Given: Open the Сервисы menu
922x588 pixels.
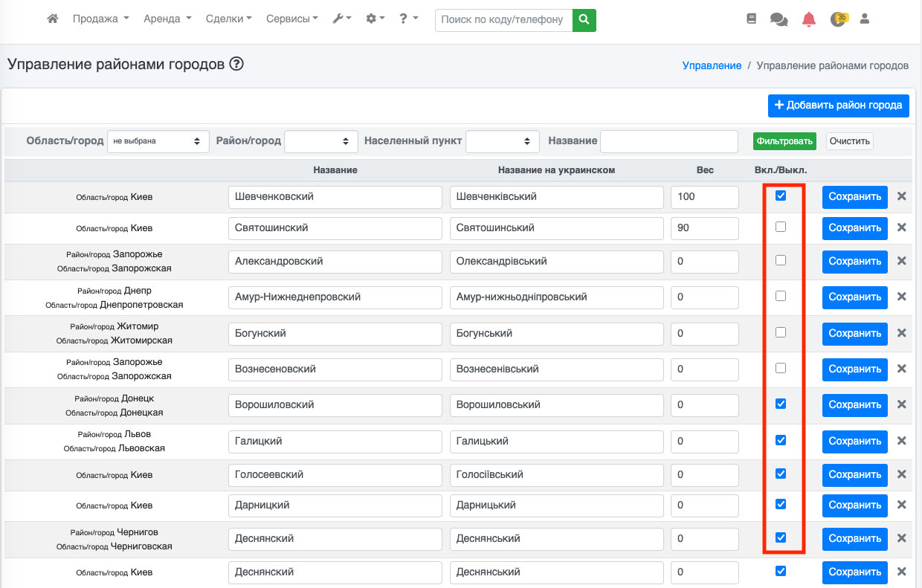Looking at the screenshot, I should (x=291, y=19).
